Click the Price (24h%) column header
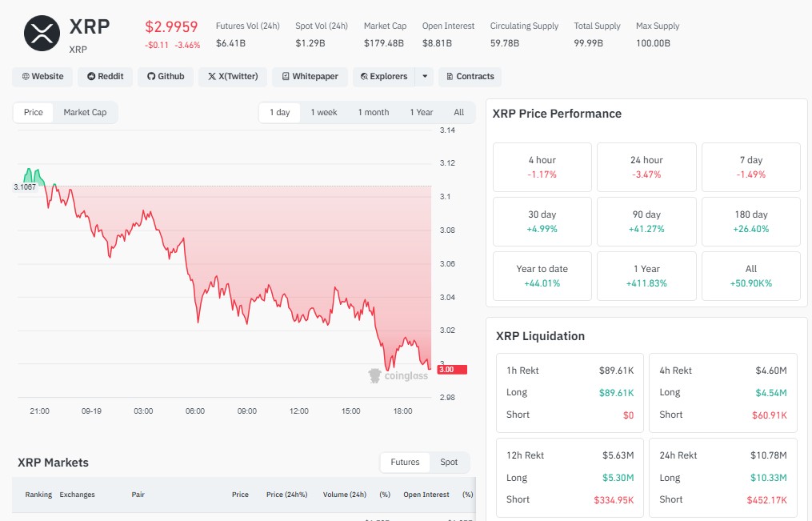812x521 pixels. click(287, 495)
